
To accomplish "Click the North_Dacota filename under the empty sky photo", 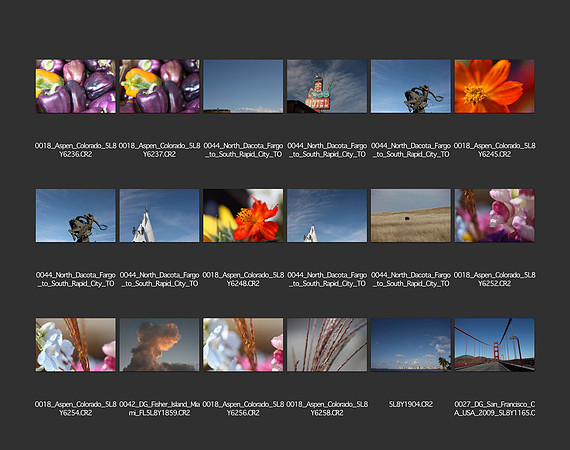I will [243, 150].
